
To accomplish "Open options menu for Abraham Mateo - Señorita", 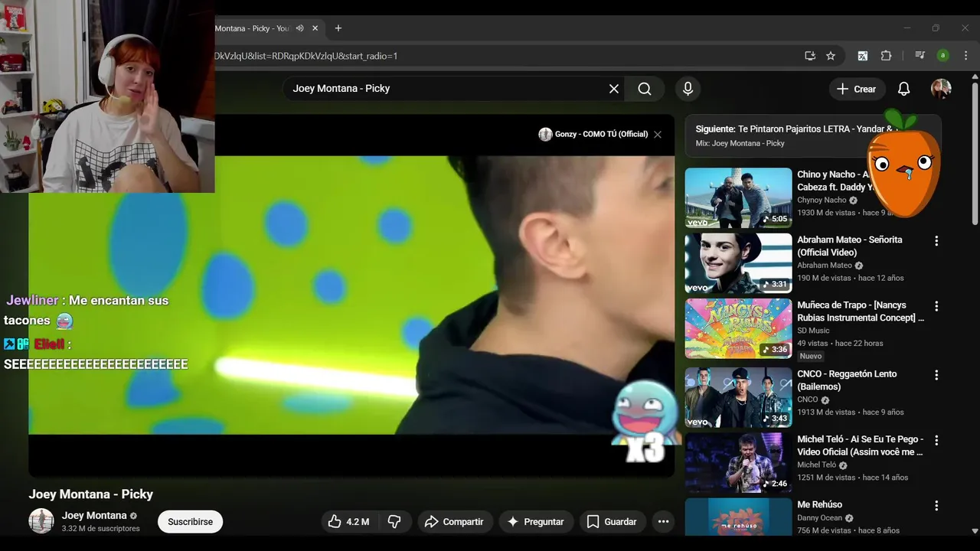I will pos(936,241).
